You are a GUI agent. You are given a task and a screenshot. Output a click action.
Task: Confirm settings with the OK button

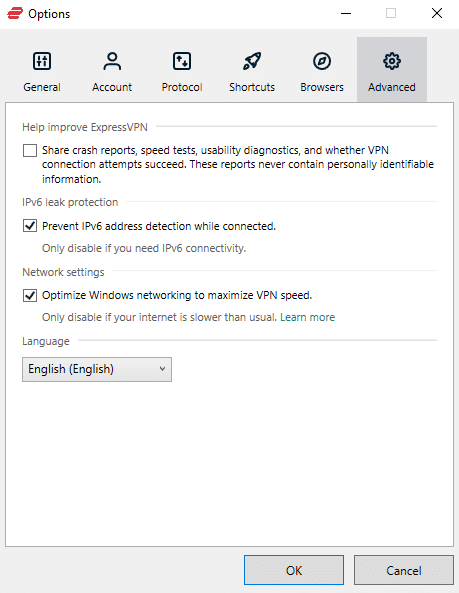pos(294,570)
